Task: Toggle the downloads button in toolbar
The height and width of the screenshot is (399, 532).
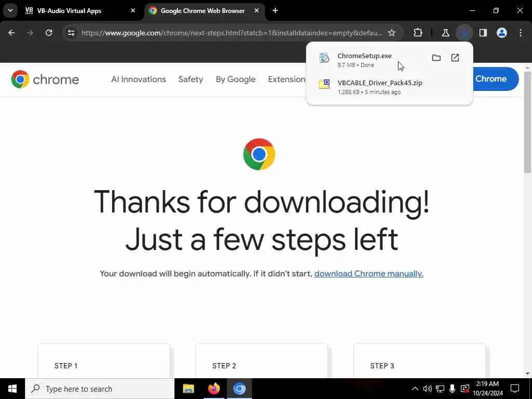Action: (464, 33)
